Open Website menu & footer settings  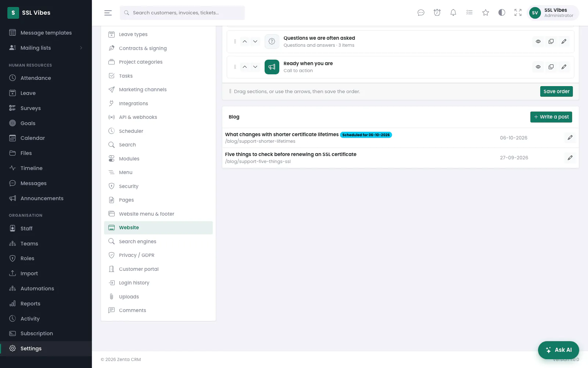[x=158, y=214]
